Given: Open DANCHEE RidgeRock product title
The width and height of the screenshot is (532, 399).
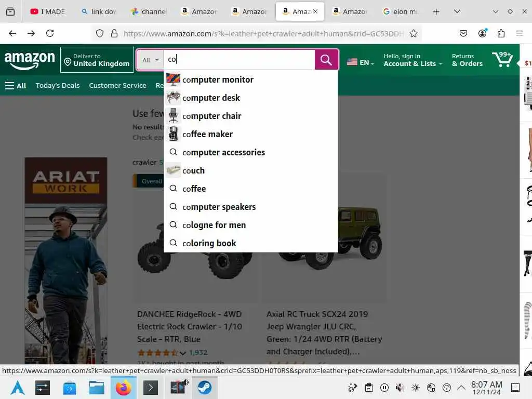Looking at the screenshot, I should [189, 327].
